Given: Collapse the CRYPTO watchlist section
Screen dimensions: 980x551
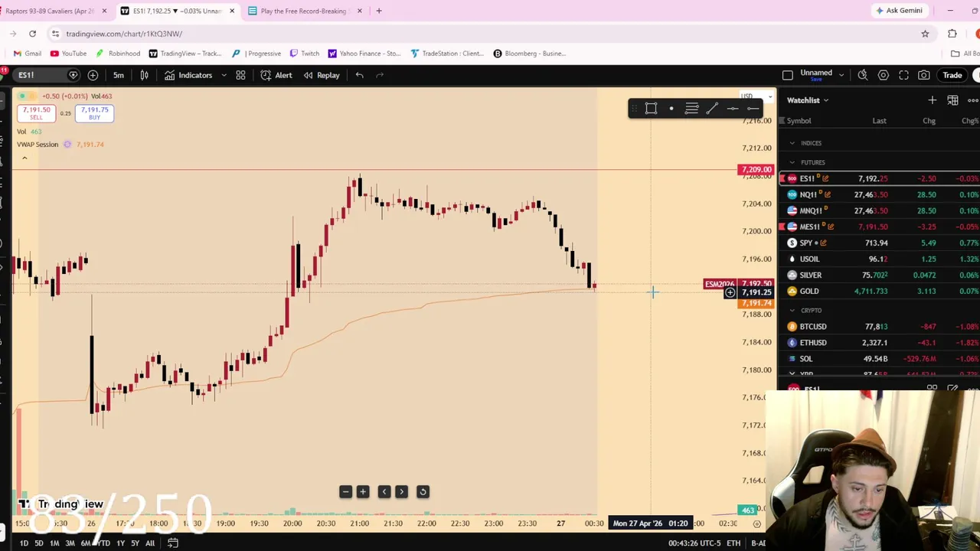Looking at the screenshot, I should [x=792, y=311].
